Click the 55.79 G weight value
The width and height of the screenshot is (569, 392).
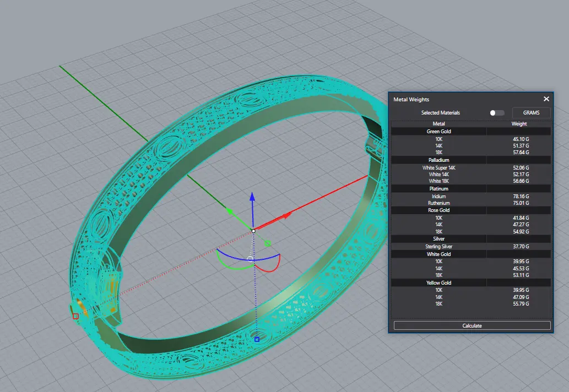pos(521,304)
